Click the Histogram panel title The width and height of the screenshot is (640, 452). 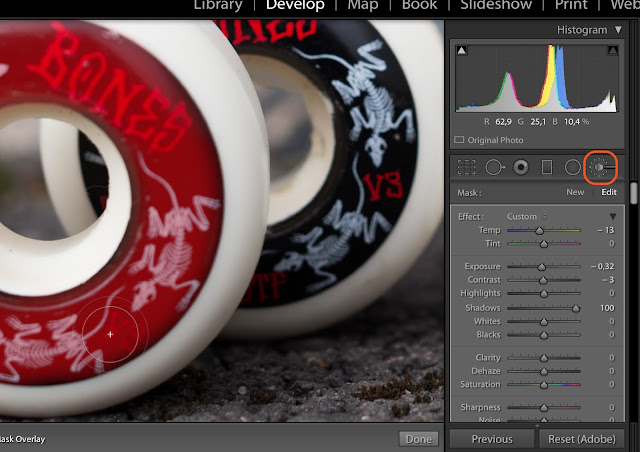(x=582, y=30)
